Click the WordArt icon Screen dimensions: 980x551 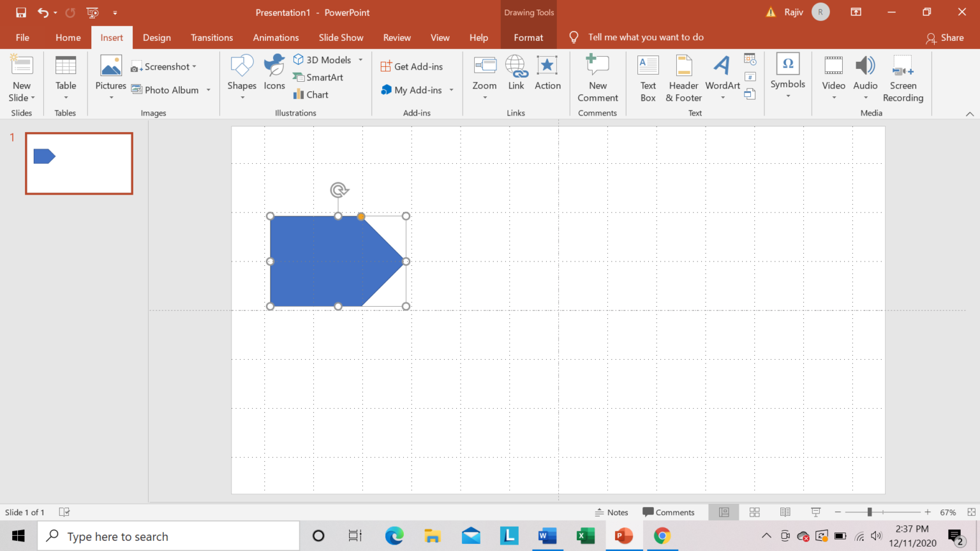(x=722, y=66)
